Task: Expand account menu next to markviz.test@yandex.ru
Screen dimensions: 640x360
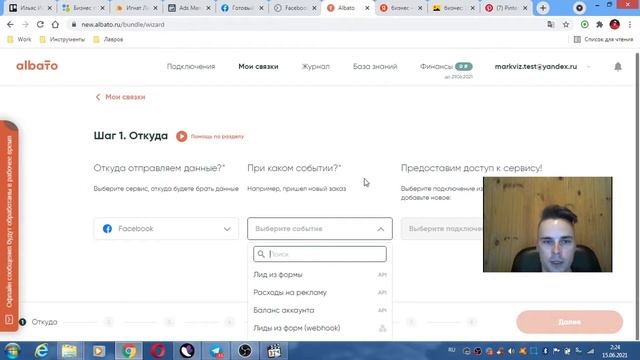Action: 588,67
